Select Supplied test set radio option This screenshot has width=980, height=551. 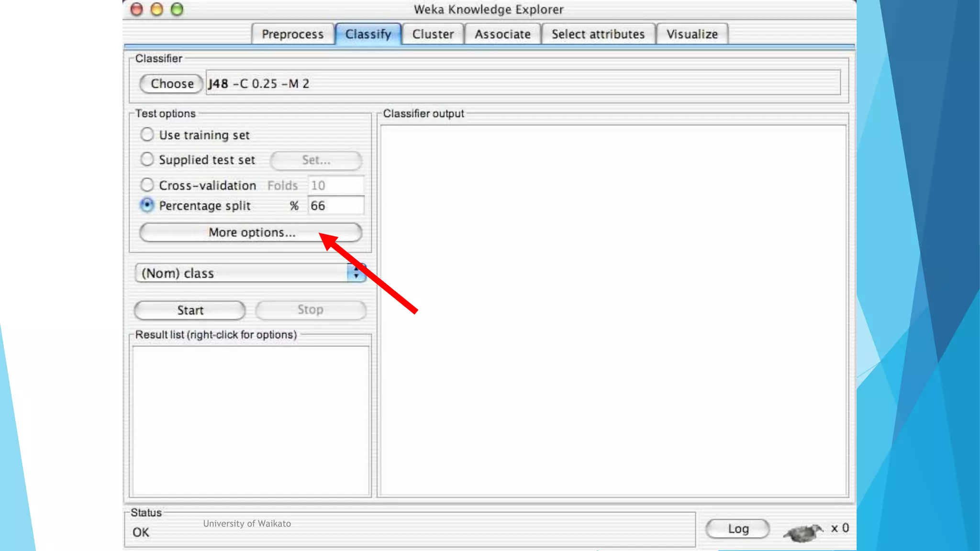[147, 159]
